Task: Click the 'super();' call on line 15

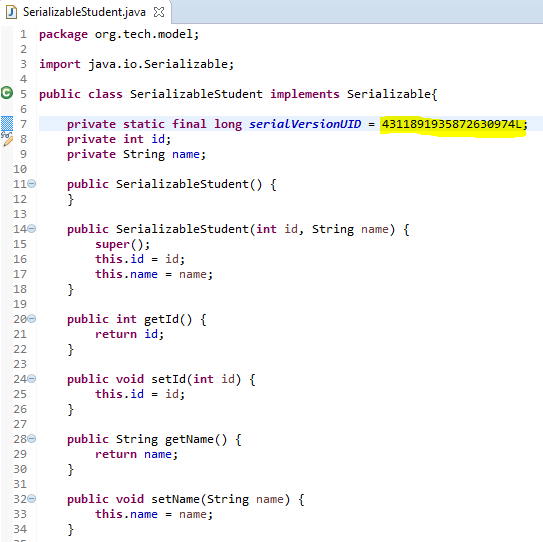Action: coord(123,245)
